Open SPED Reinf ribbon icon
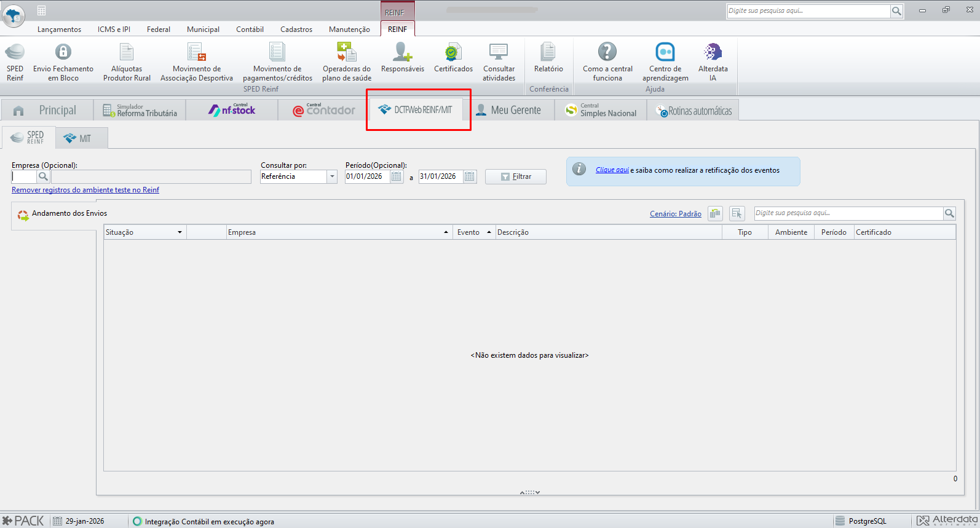This screenshot has height=528, width=980. [15, 61]
